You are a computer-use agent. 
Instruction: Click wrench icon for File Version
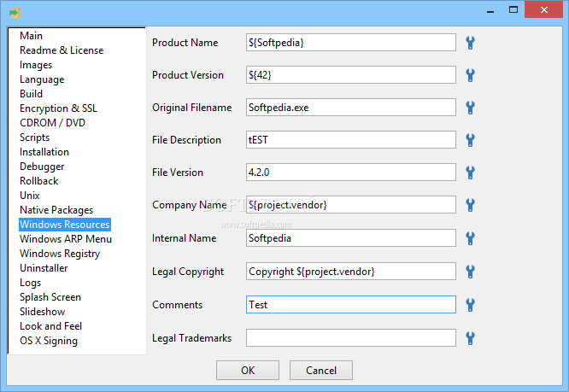(470, 173)
